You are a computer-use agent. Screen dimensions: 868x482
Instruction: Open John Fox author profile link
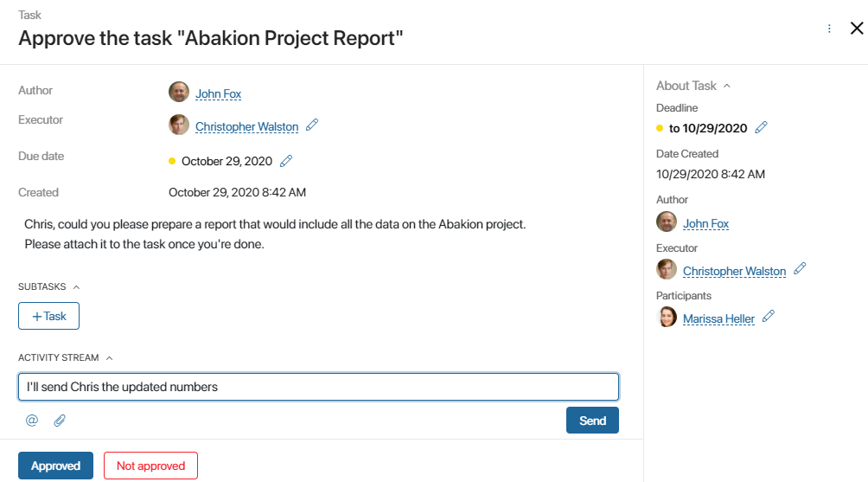(218, 93)
